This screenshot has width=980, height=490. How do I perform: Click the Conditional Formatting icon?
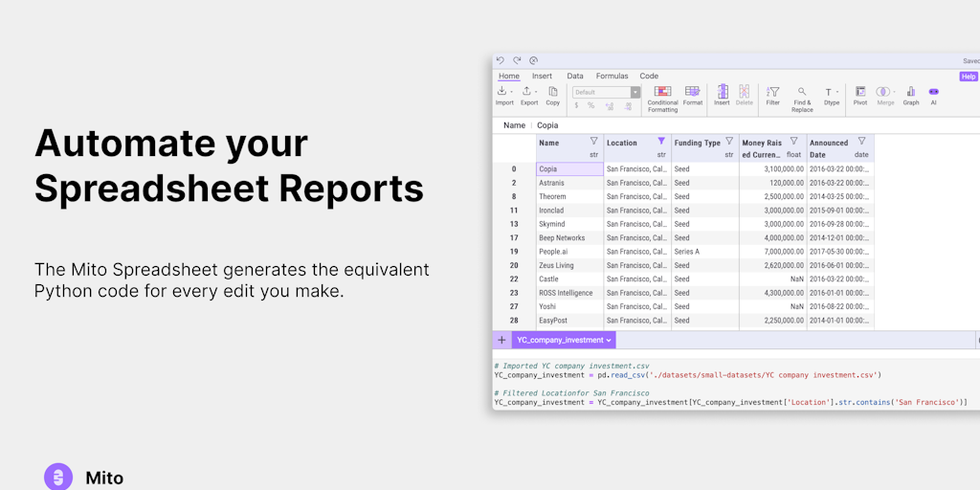point(662,93)
